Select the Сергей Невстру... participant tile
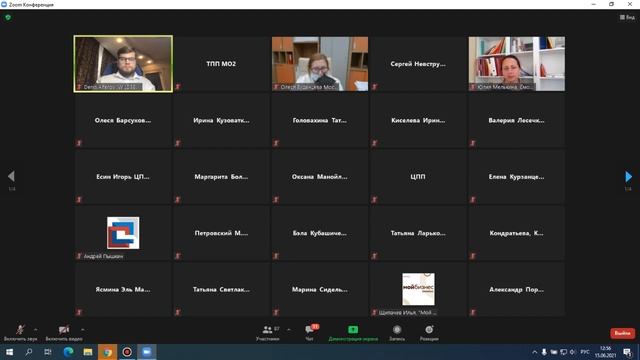The image size is (640, 360). pyautogui.click(x=418, y=64)
